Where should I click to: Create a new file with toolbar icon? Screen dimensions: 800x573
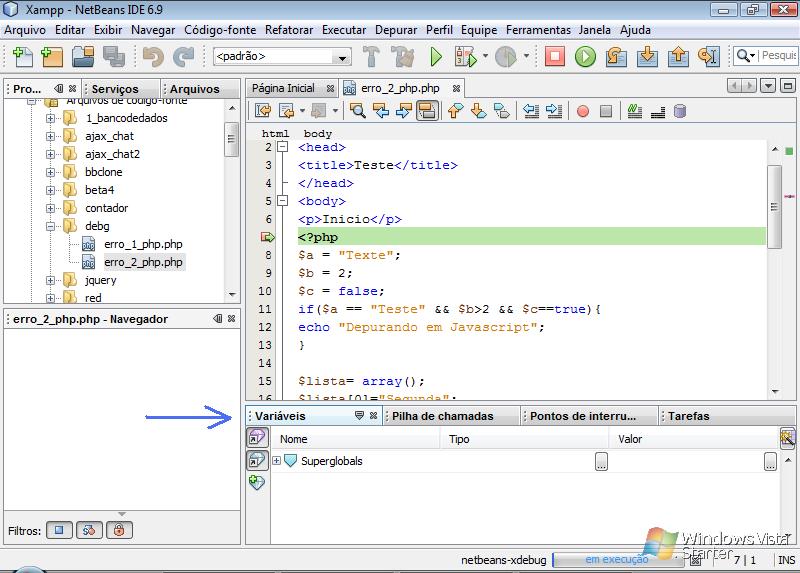click(x=22, y=56)
